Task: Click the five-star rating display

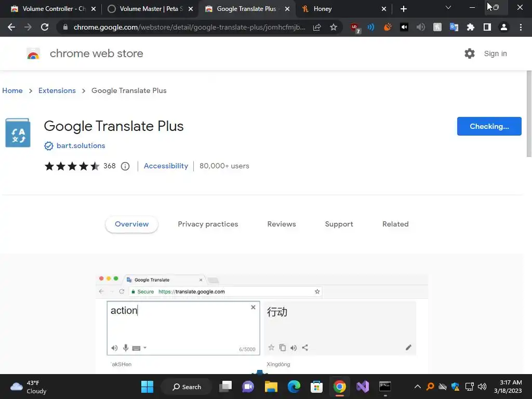Action: [x=72, y=166]
